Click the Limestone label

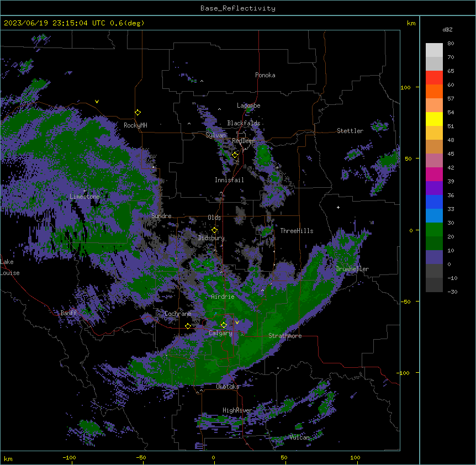(84, 197)
